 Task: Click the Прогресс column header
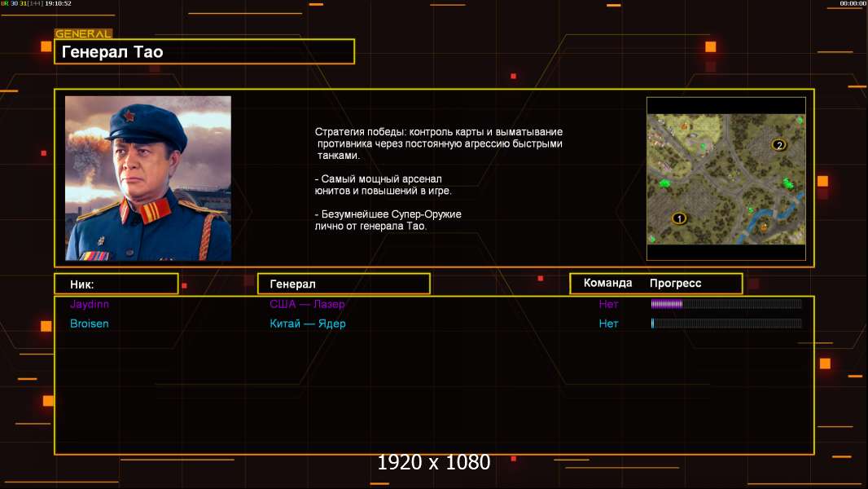(675, 283)
